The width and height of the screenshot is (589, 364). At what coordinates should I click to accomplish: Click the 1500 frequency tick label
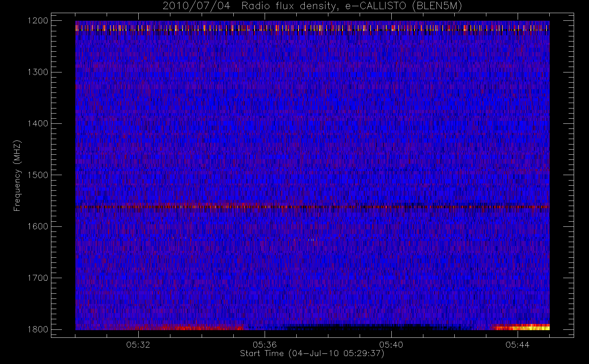tap(38, 175)
